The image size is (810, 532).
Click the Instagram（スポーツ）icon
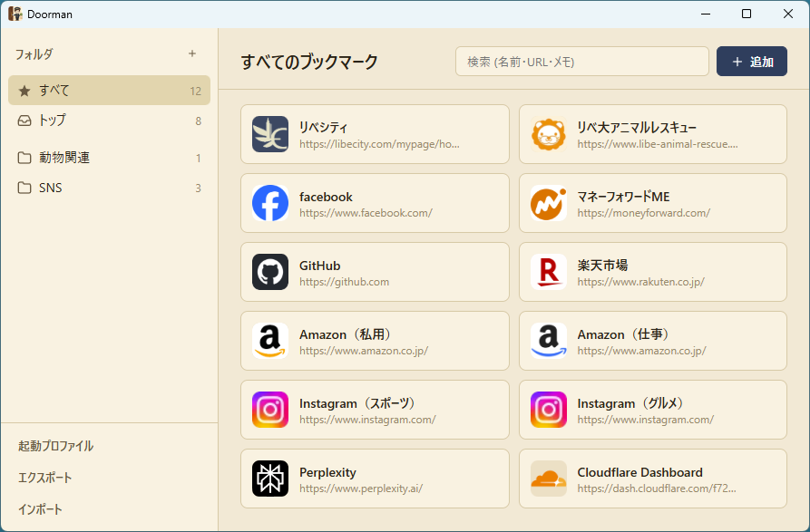270,410
